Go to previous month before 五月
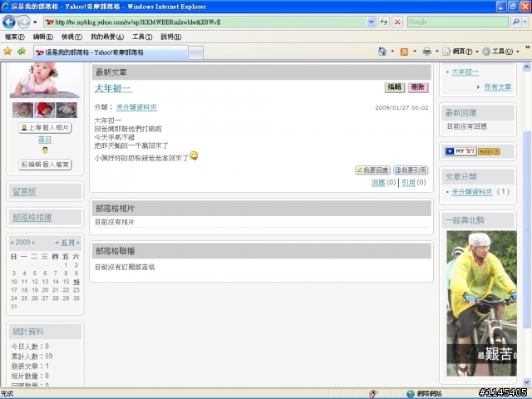The height and width of the screenshot is (399, 532). coord(57,243)
